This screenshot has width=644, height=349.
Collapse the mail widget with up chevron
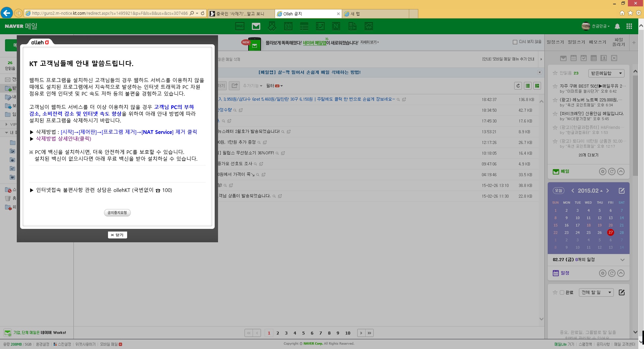click(x=621, y=171)
